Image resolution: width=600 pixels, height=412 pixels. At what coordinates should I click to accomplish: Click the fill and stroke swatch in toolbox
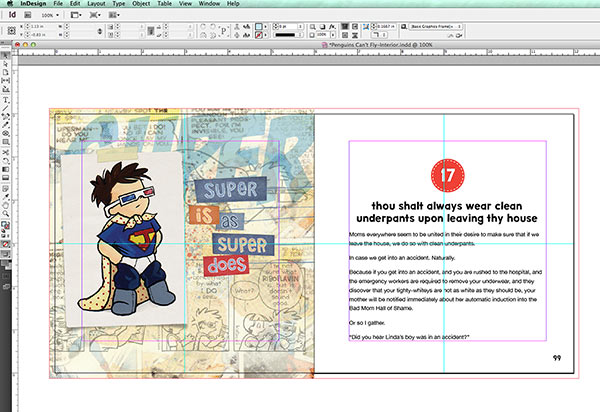pos(5,225)
